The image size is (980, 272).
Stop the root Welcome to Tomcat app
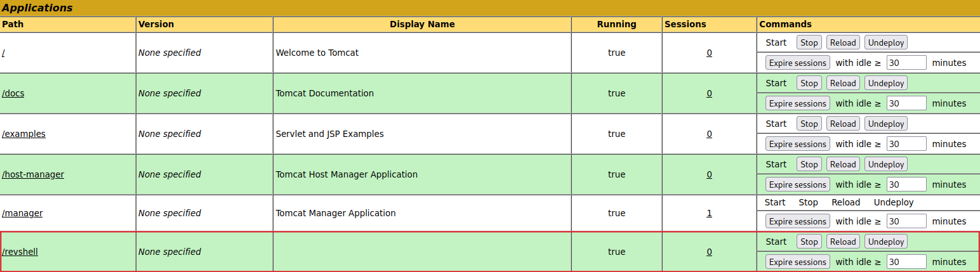coord(809,42)
